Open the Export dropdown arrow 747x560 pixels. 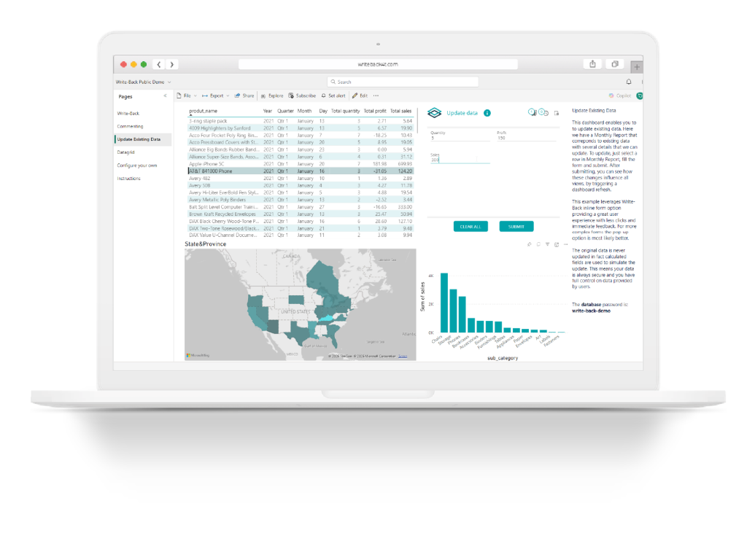pos(228,96)
